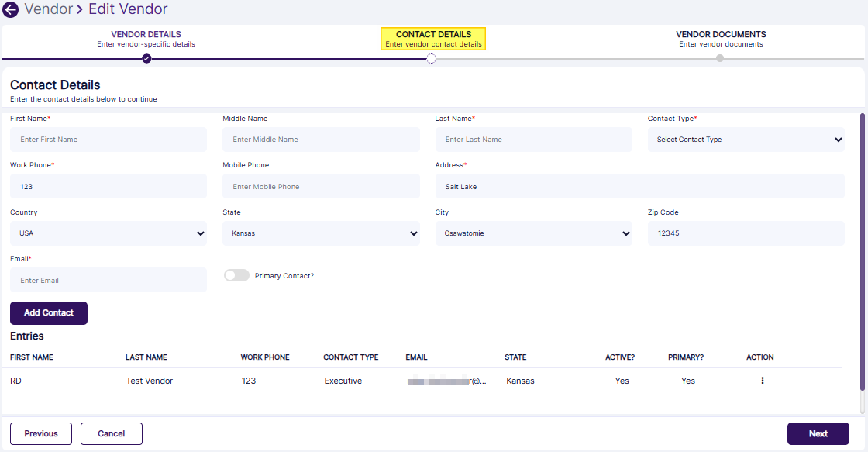The width and height of the screenshot is (868, 452).
Task: Click the back arrow icon beside Vendor
Action: pos(11,10)
